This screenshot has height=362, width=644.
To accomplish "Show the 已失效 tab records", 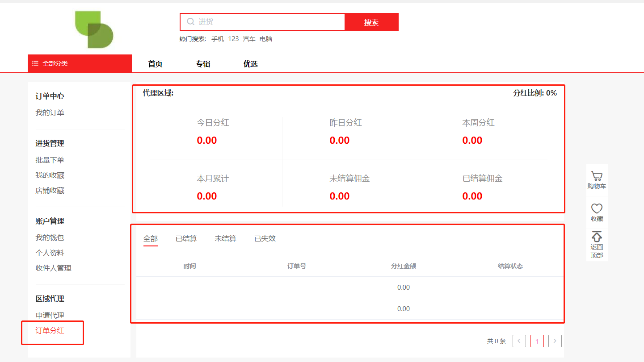I will pos(265,239).
